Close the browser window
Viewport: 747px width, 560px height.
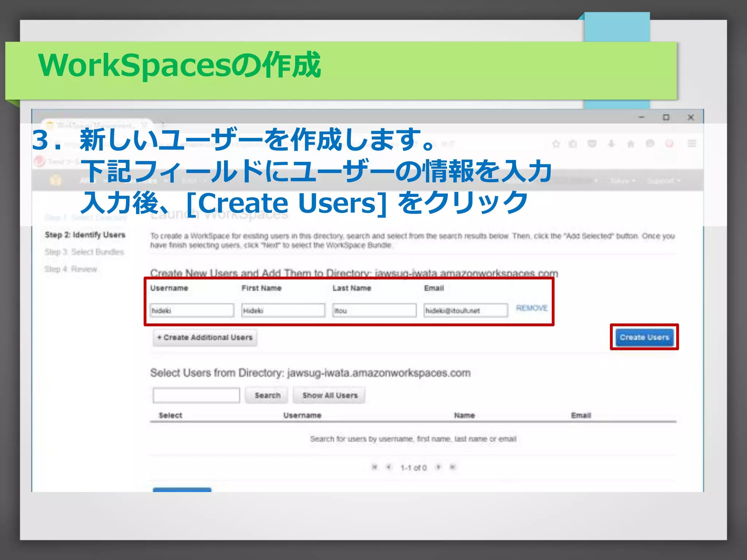pyautogui.click(x=690, y=117)
